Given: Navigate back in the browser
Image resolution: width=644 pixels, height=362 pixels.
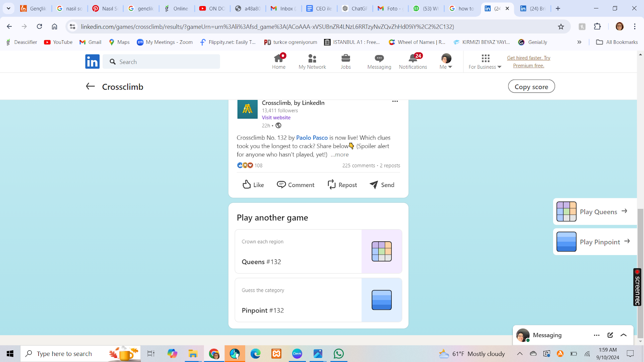Looking at the screenshot, I should [9, 27].
